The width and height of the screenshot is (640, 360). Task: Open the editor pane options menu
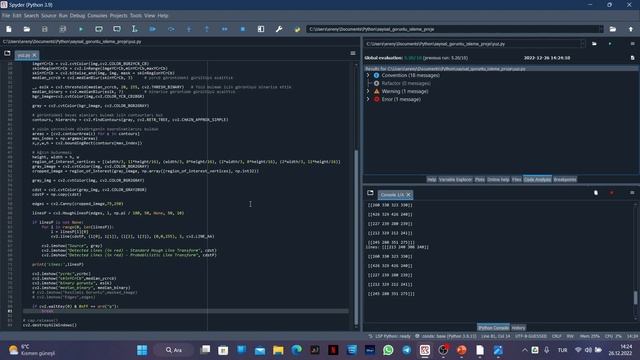coord(353,53)
